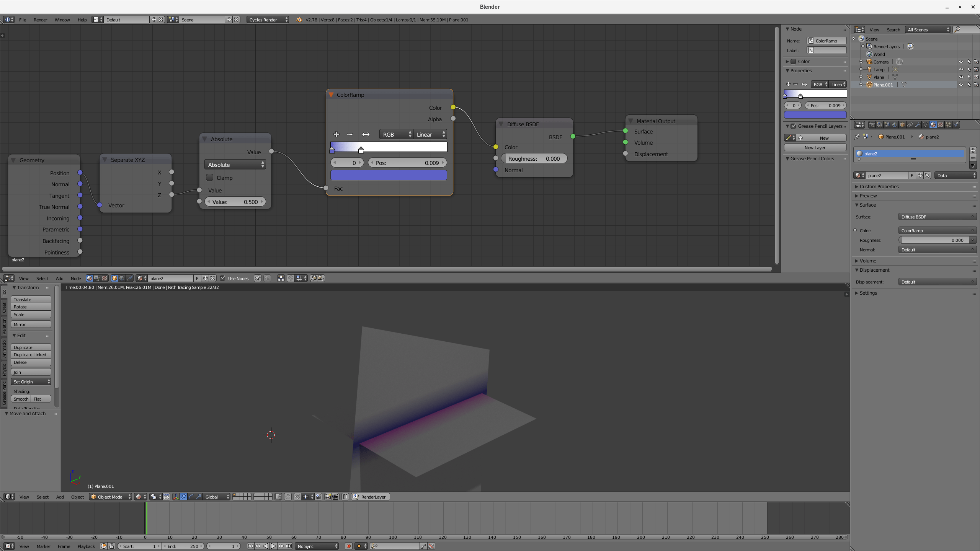This screenshot has height=551, width=980.
Task: Click the blue color swatch on ColorRamp node
Action: (x=388, y=175)
